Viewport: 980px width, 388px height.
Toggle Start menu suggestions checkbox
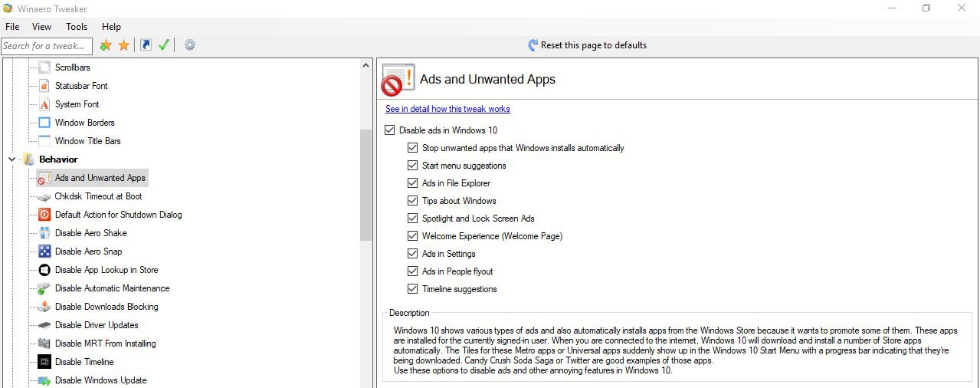click(413, 166)
